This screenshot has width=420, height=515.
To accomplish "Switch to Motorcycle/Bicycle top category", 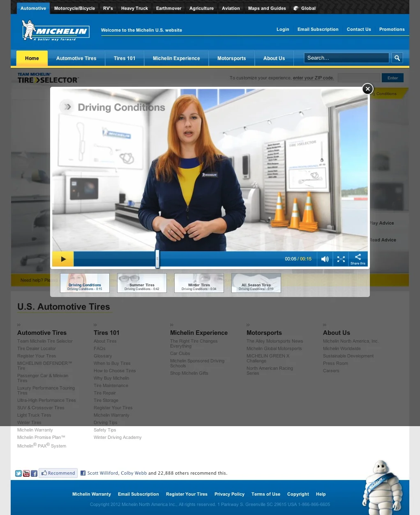I will [74, 8].
